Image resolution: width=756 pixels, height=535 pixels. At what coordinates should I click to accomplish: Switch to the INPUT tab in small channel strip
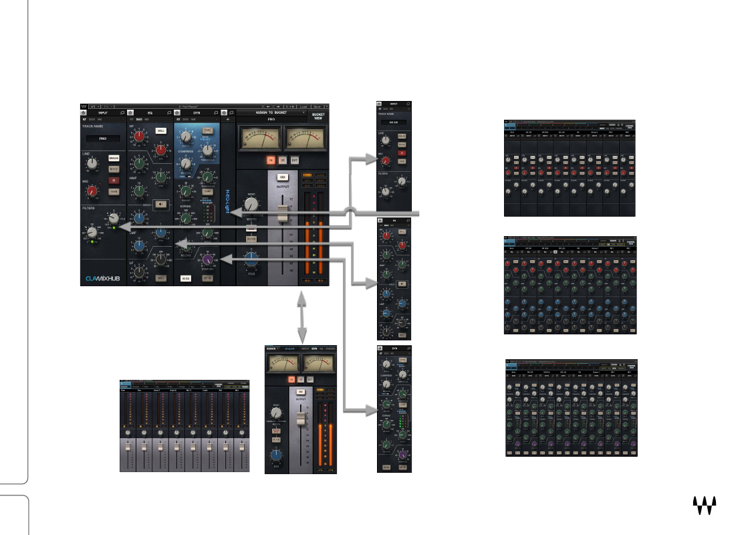click(305, 348)
